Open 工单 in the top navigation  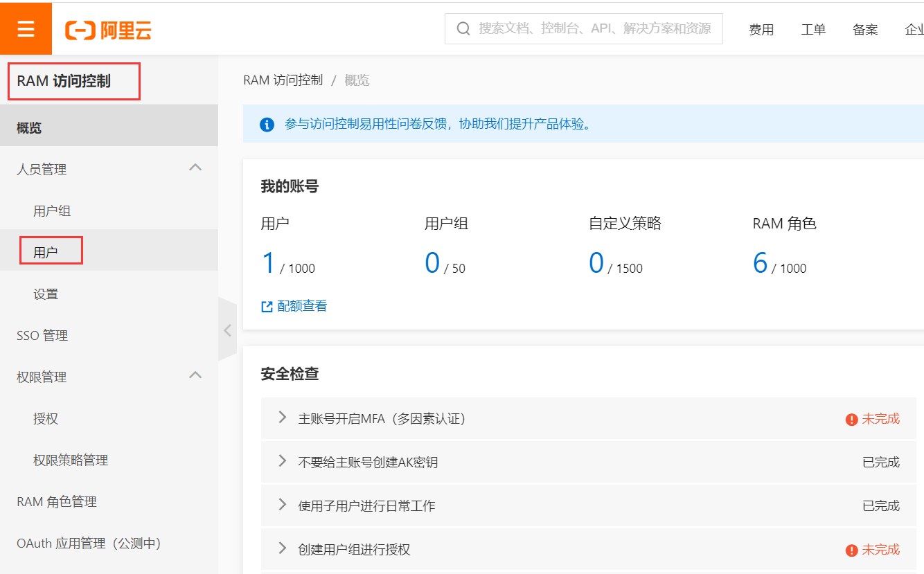click(x=813, y=28)
